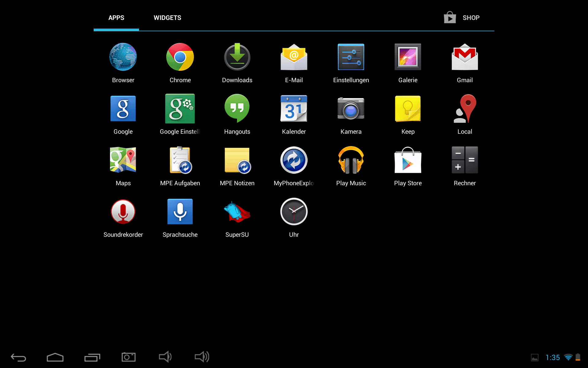Open the E-Mail app
The image size is (588, 368).
(x=294, y=57)
